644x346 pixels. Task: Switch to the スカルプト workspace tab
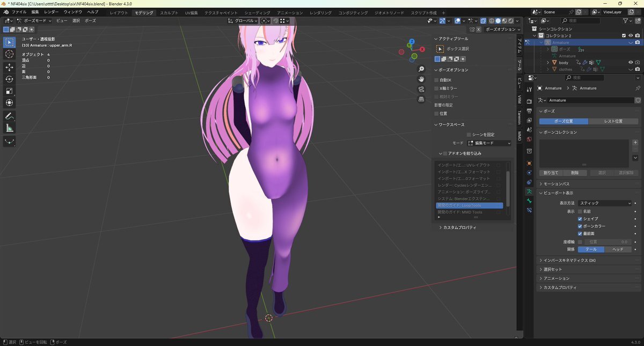coord(169,12)
